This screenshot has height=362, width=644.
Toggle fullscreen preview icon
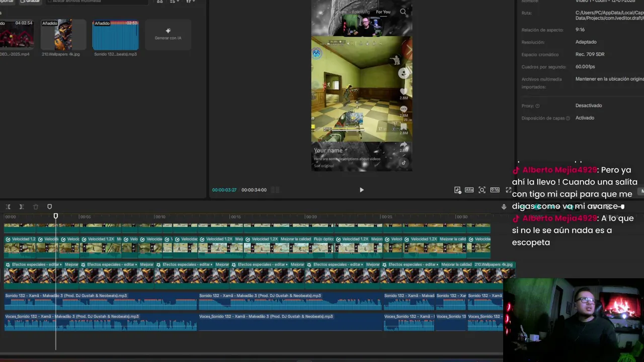tap(508, 190)
